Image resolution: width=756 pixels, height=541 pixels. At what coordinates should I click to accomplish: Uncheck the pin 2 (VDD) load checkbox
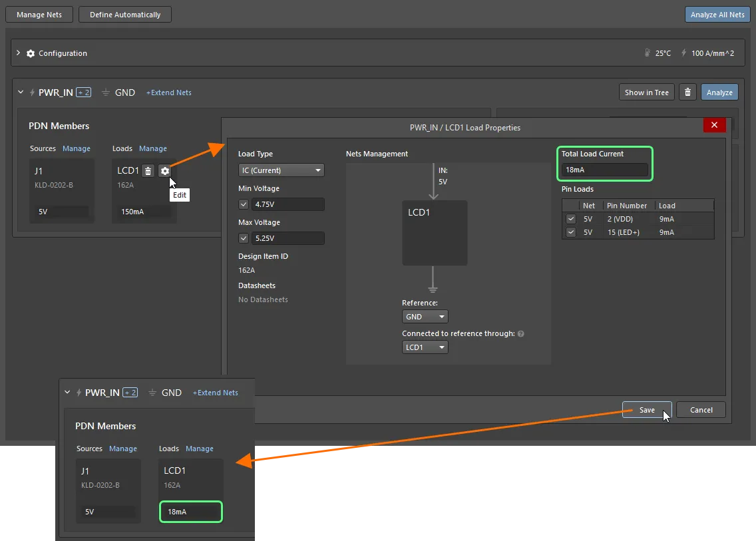coord(570,219)
